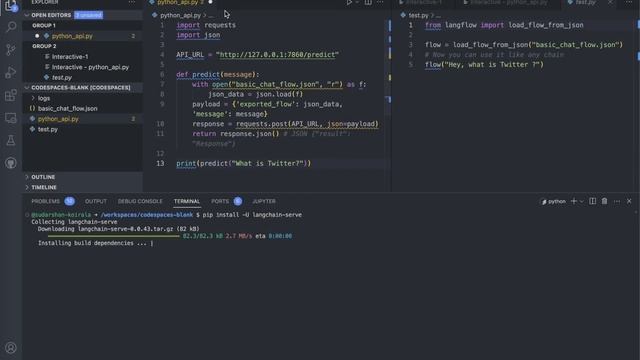
Task: Open more actions for left editor group
Action: (380, 2)
